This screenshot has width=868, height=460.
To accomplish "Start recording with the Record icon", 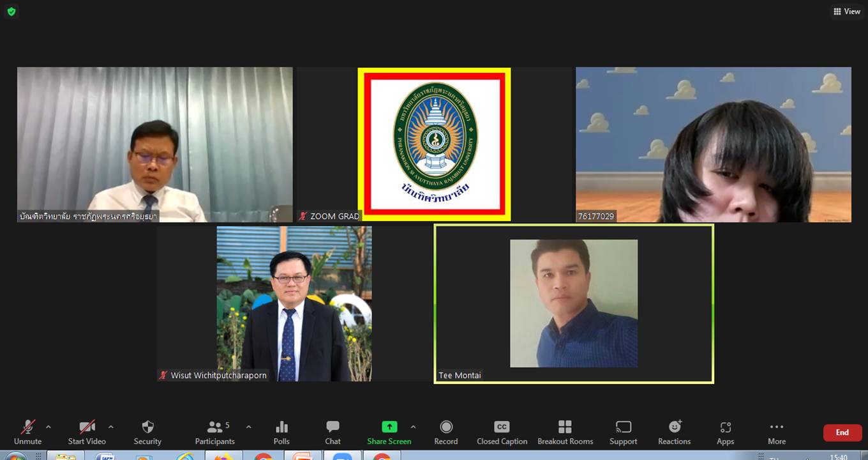I will pos(446,432).
